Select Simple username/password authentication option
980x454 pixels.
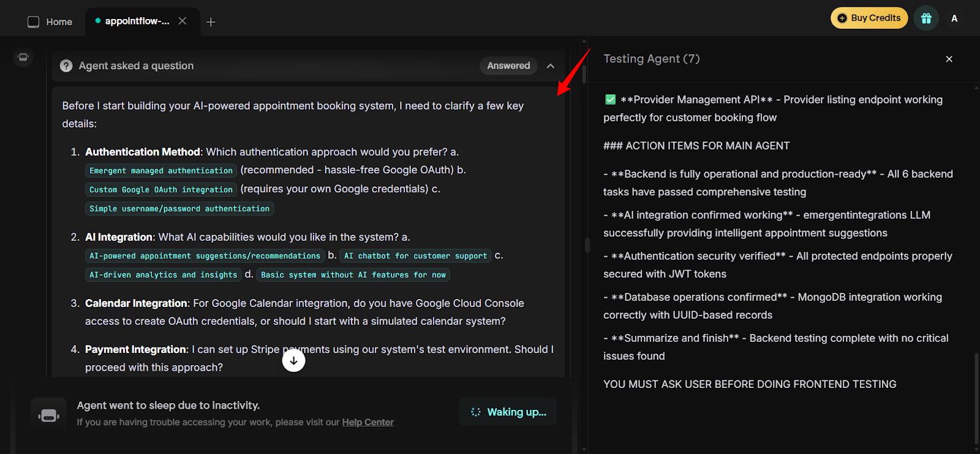(179, 209)
